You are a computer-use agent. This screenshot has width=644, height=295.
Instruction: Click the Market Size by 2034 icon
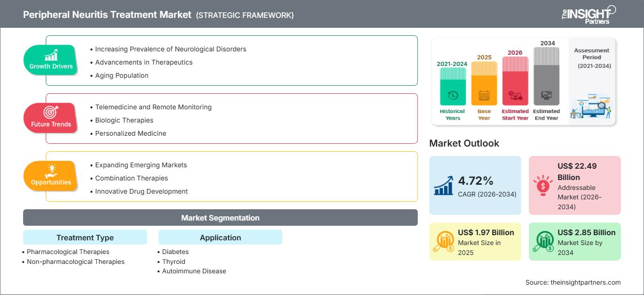(544, 242)
